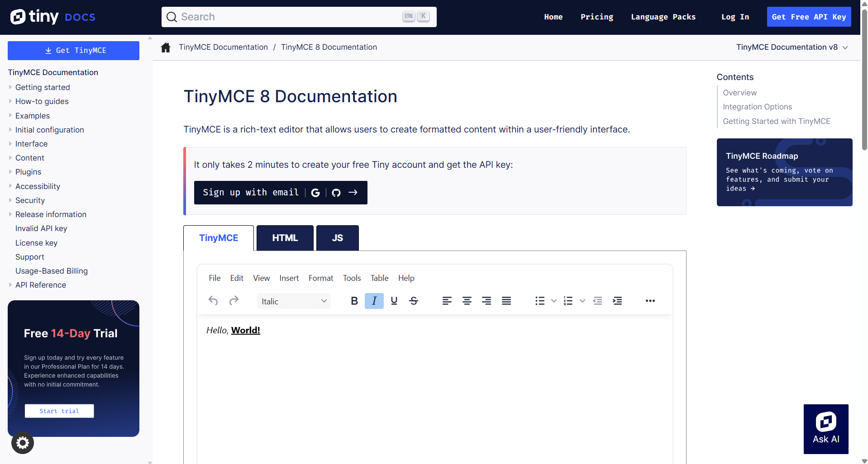Open the Format menu in the editor

320,278
